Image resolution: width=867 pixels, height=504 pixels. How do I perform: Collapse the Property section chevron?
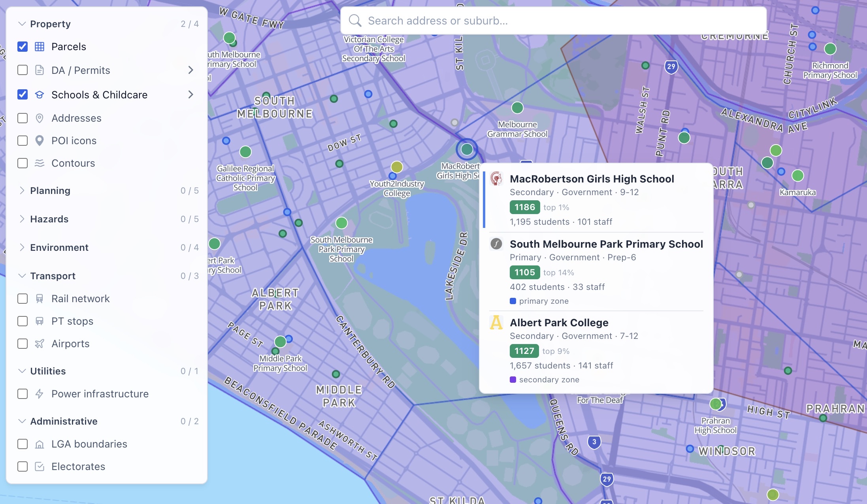(x=22, y=24)
